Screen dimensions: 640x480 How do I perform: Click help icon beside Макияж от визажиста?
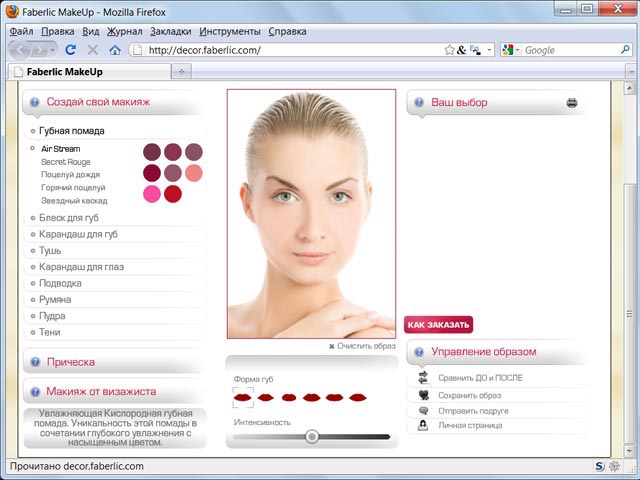(x=36, y=391)
